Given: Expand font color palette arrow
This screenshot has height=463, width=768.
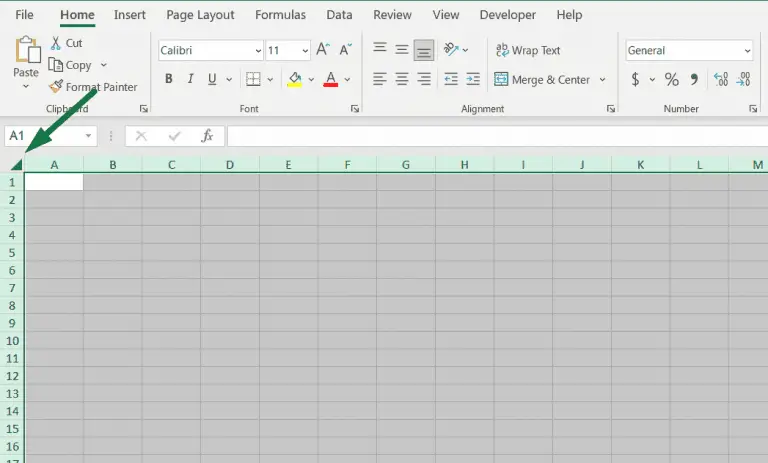Looking at the screenshot, I should point(347,79).
